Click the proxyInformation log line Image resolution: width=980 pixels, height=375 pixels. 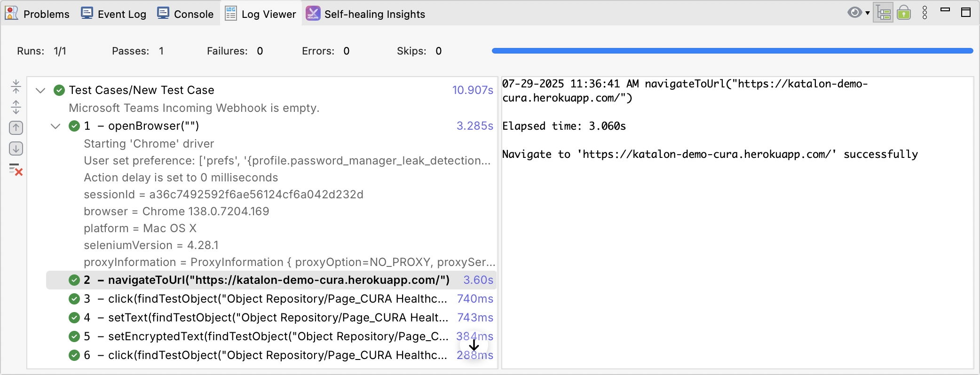click(x=289, y=262)
